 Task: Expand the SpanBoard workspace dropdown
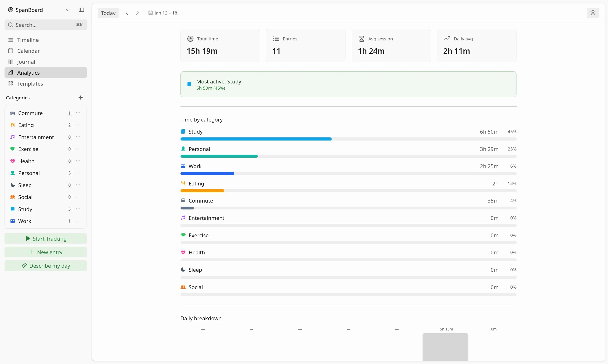(x=68, y=10)
